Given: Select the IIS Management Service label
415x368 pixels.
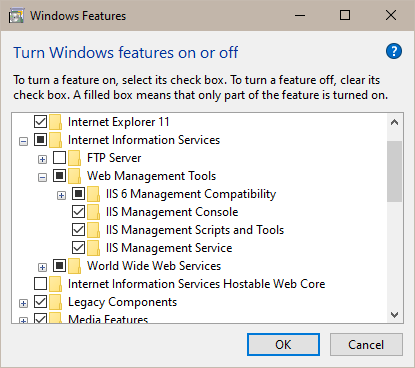Looking at the screenshot, I should [x=169, y=248].
